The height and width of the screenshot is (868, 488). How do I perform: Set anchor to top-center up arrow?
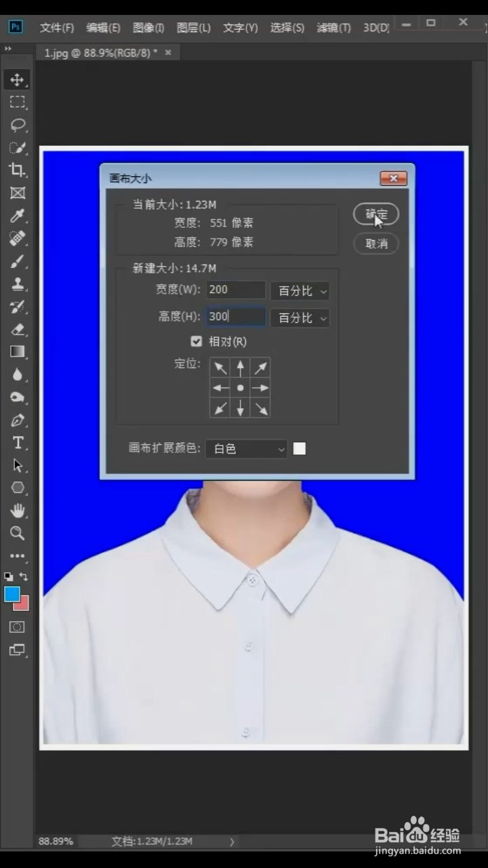[240, 368]
